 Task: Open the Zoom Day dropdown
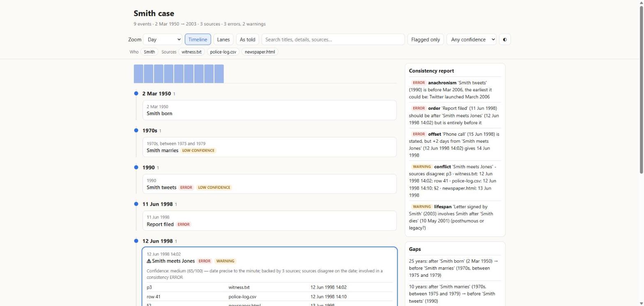pos(163,39)
